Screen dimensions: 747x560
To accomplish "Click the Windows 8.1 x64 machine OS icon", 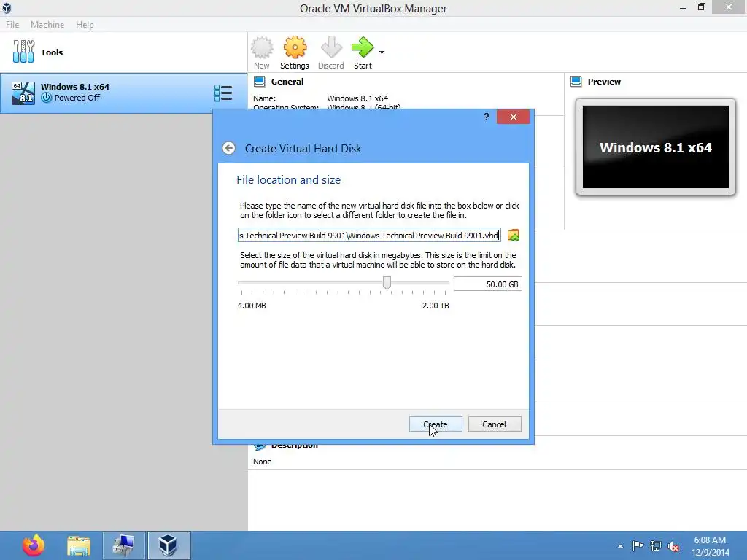I will point(23,93).
